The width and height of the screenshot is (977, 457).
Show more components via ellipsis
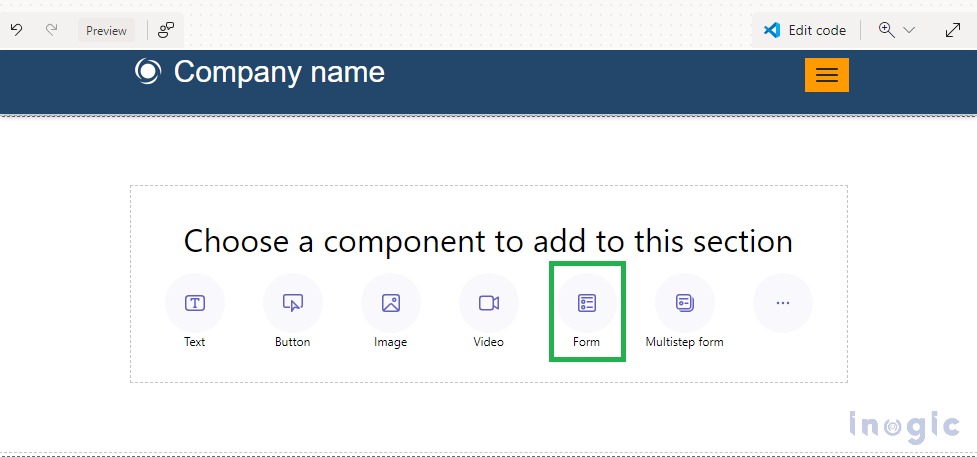click(x=783, y=303)
